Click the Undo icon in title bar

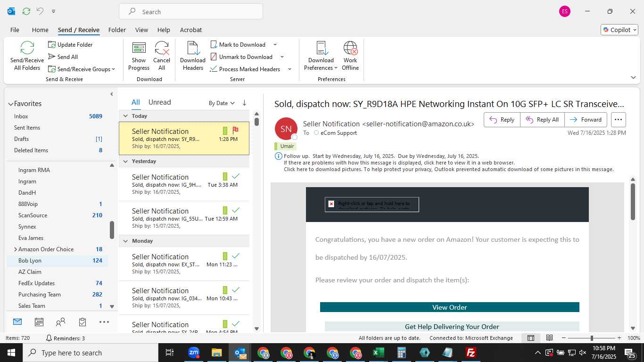click(x=40, y=11)
